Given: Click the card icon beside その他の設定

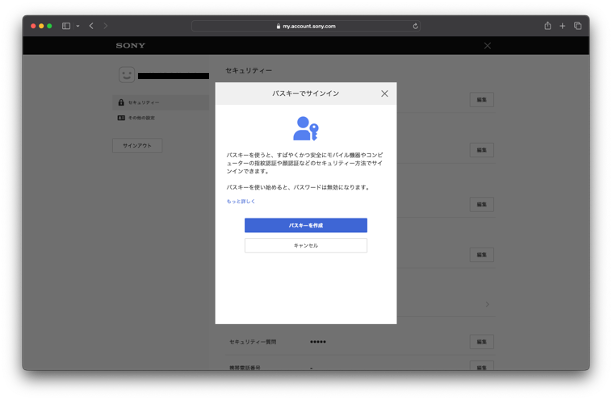Looking at the screenshot, I should (121, 118).
